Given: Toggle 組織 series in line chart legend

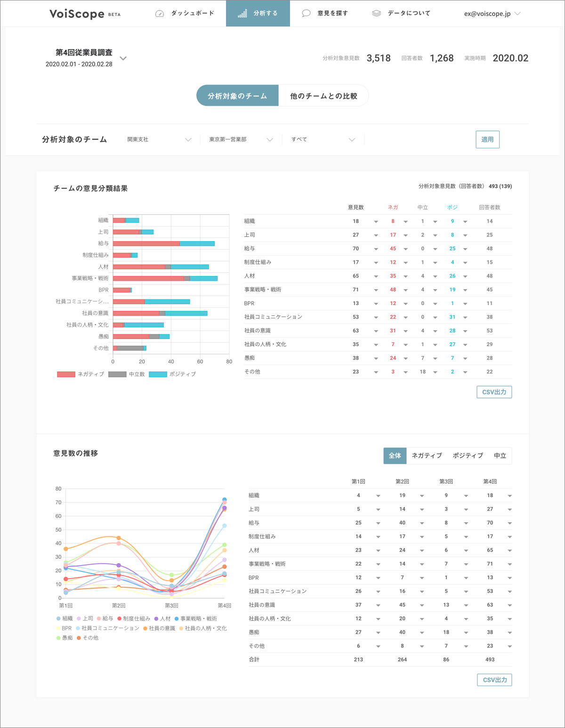Looking at the screenshot, I should point(65,618).
